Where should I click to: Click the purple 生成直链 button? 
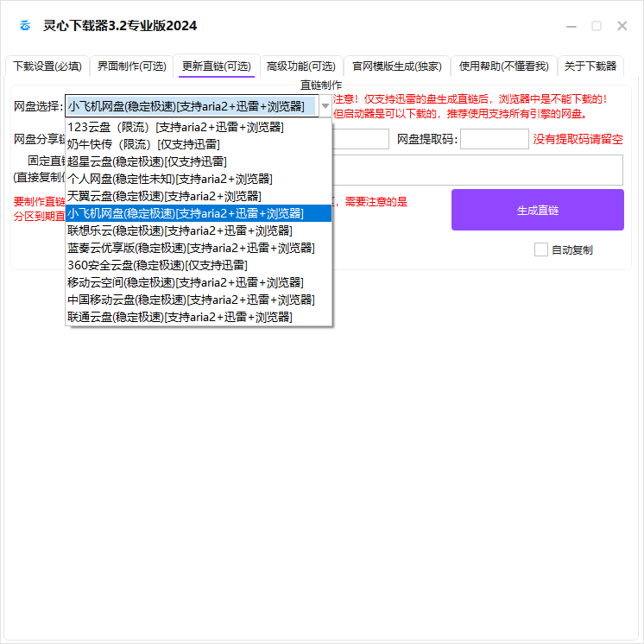pos(537,210)
